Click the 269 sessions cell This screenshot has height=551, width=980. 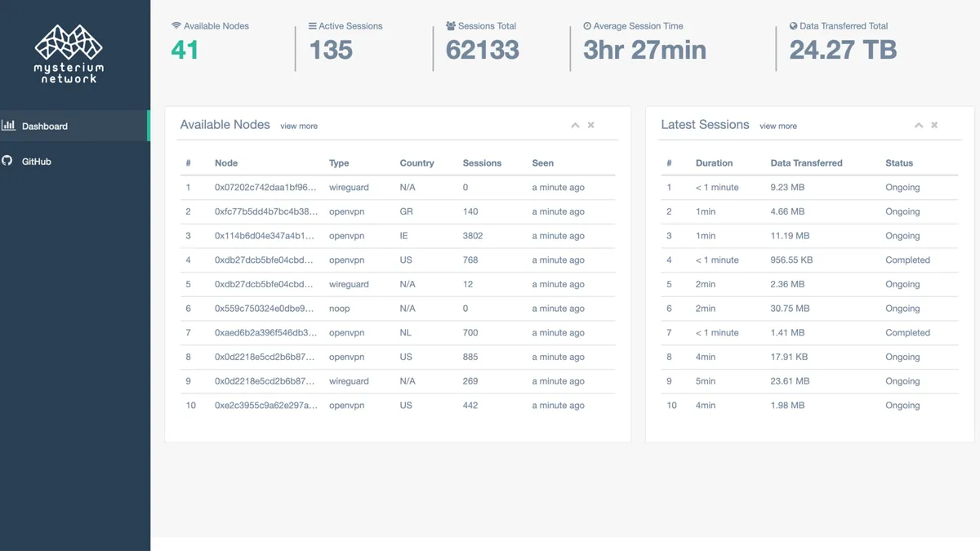[x=470, y=381]
